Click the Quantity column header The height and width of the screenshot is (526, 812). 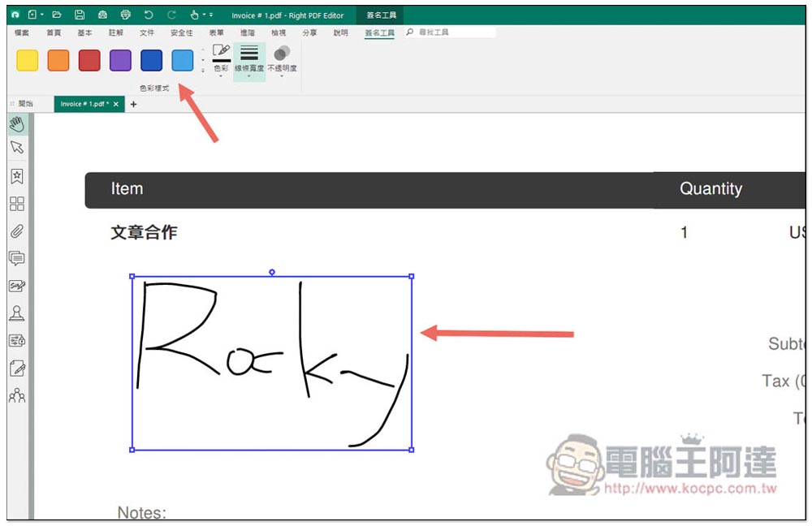click(x=711, y=188)
